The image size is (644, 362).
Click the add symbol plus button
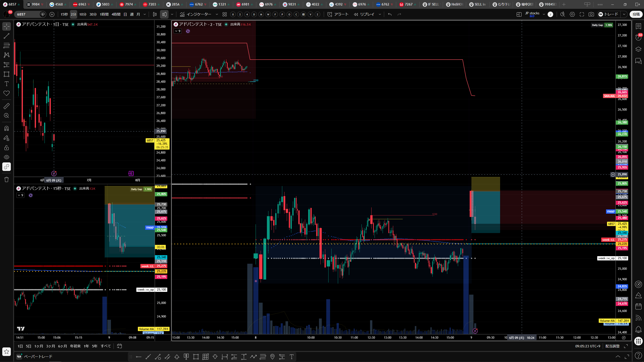[x=52, y=14]
